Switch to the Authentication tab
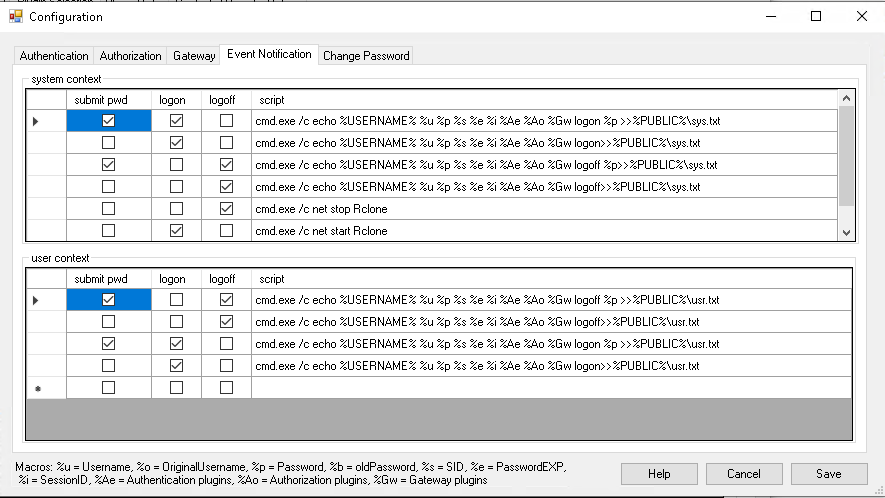Viewport: 885px width, 498px height. coord(54,56)
